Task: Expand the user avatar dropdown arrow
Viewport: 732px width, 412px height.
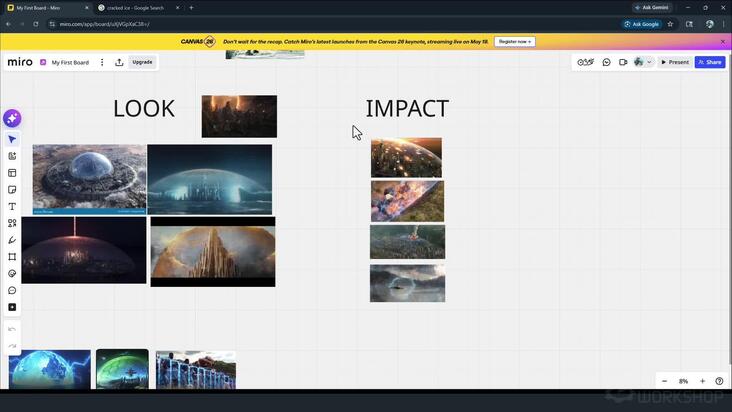Action: click(x=649, y=62)
